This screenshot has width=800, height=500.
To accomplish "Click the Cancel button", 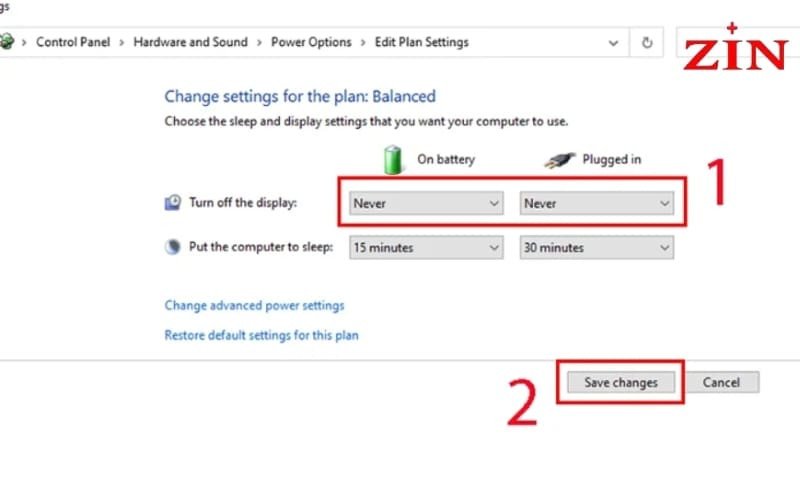I will click(x=721, y=382).
